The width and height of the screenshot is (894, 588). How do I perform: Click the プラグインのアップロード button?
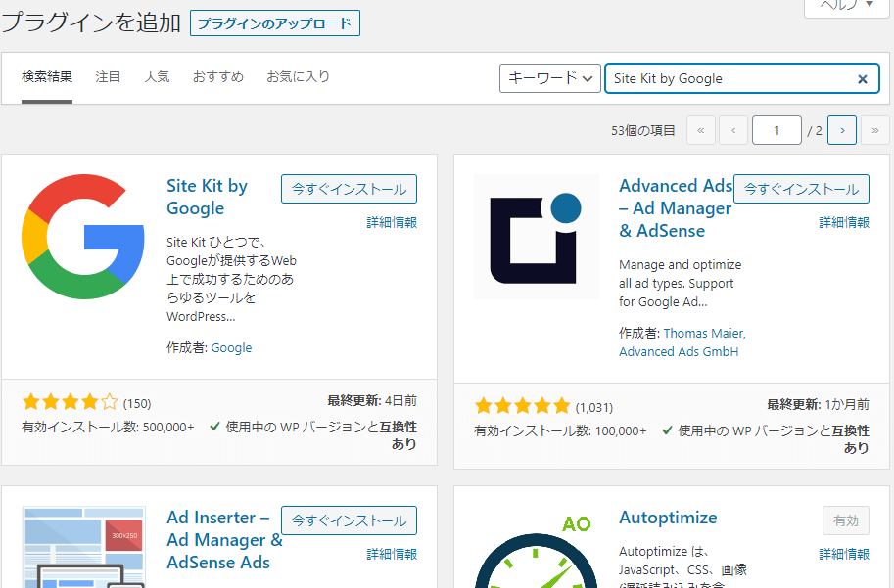click(275, 23)
